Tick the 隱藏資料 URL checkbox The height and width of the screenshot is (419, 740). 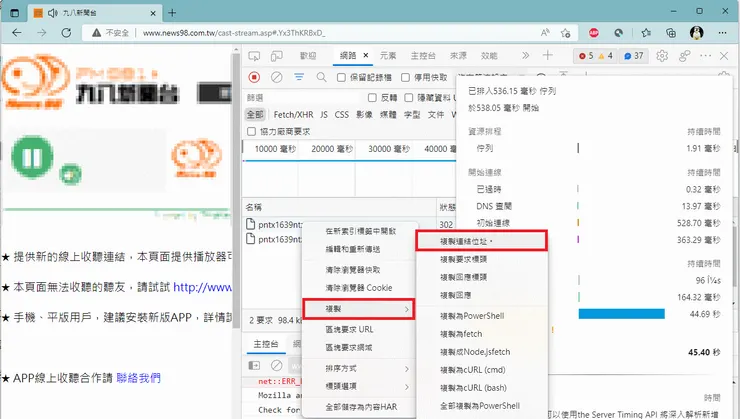pos(409,98)
